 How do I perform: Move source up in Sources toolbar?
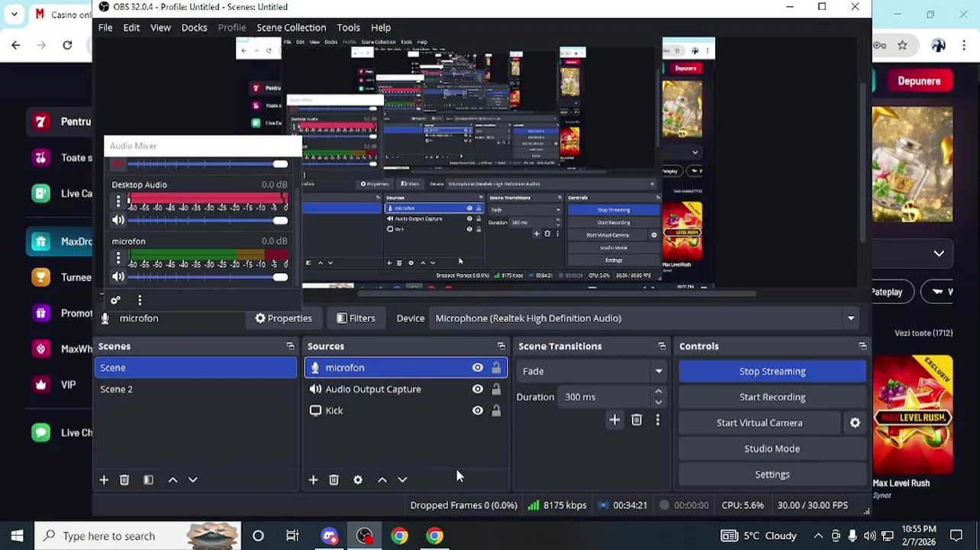pos(382,480)
